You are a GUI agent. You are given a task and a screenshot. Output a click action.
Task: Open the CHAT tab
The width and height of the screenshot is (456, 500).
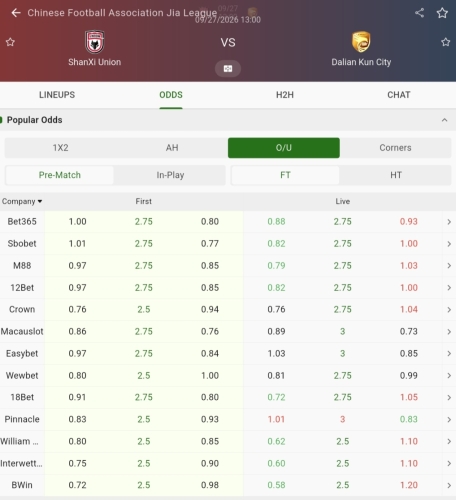(399, 95)
